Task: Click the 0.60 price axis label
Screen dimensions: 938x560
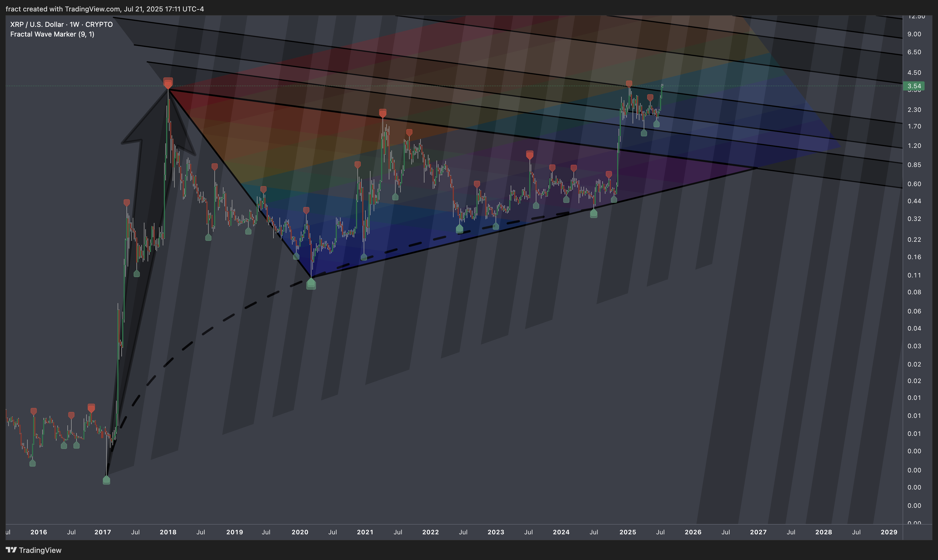Action: tap(914, 184)
